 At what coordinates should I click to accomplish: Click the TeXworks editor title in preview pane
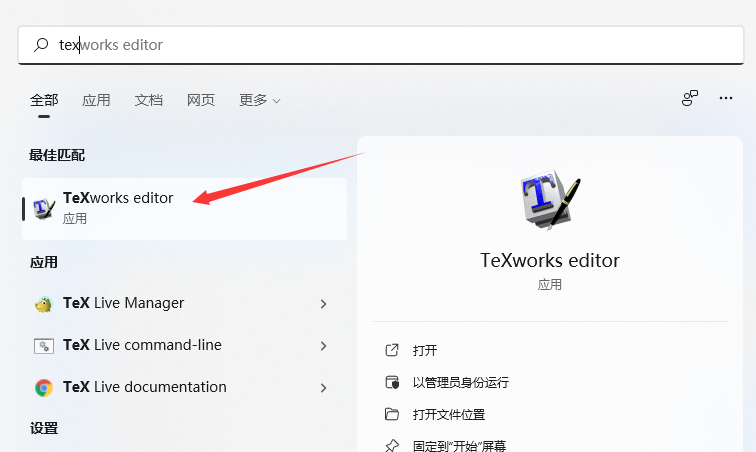pos(550,260)
